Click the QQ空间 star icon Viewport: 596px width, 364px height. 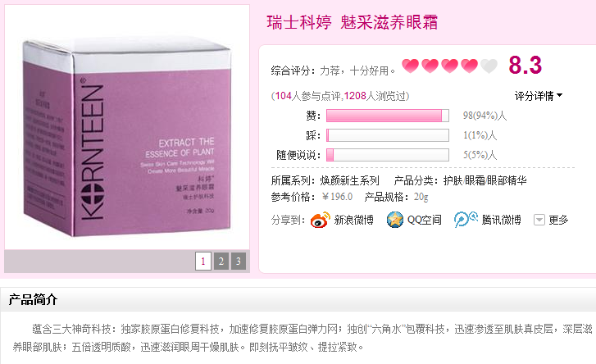point(395,220)
